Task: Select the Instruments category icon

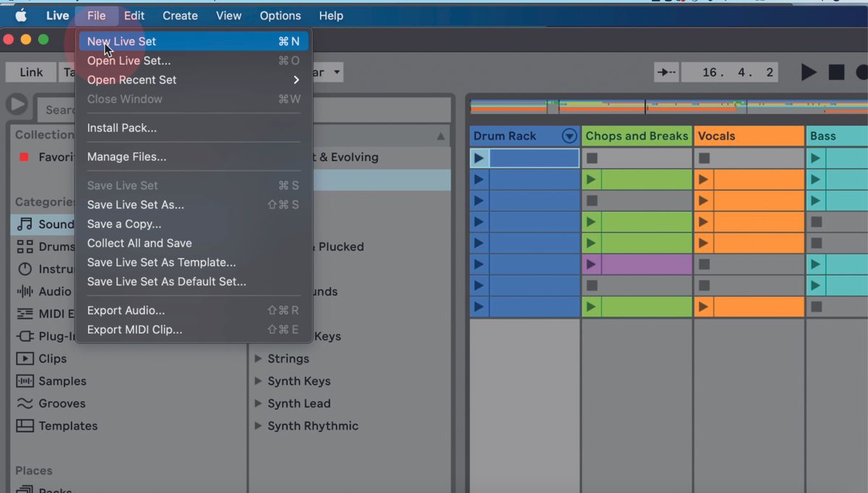Action: (x=25, y=269)
